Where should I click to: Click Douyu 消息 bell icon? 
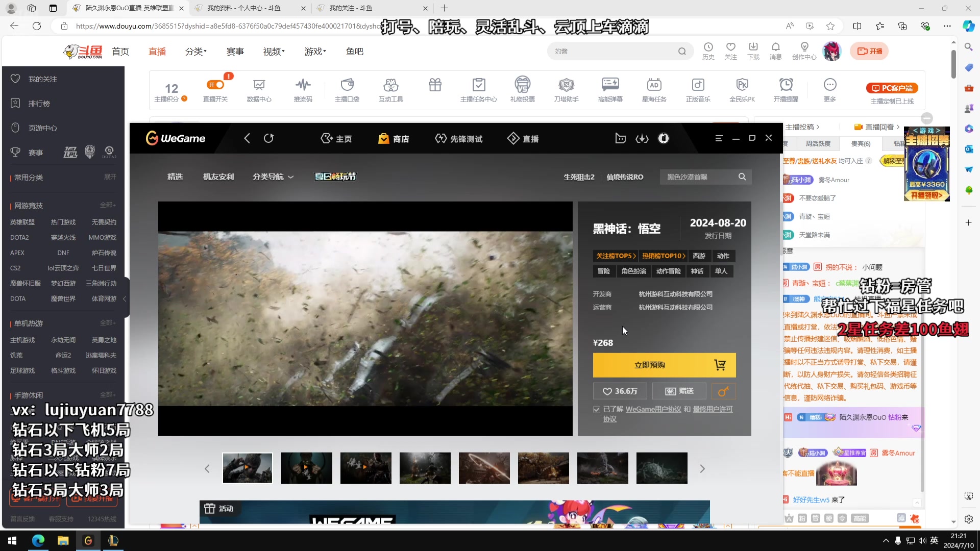(x=776, y=51)
